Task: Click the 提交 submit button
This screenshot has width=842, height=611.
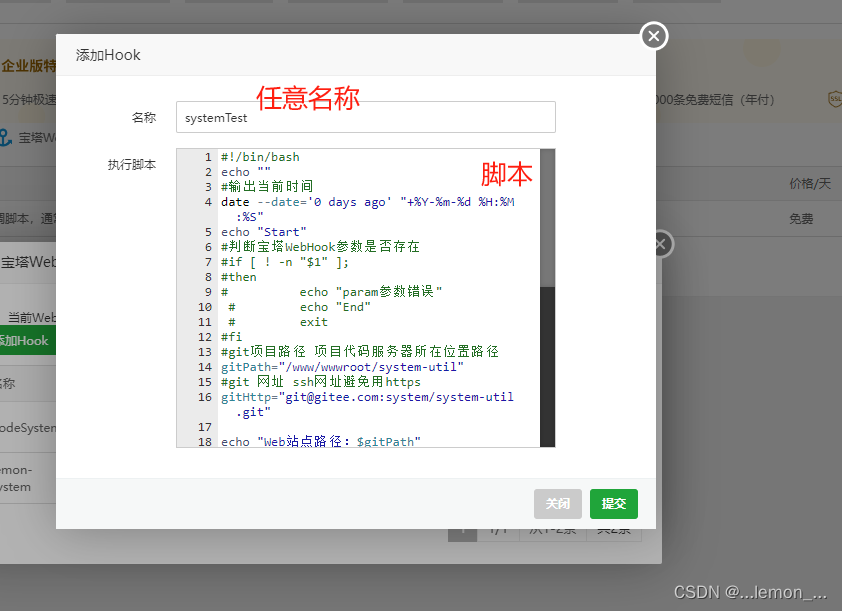Action: tap(614, 504)
